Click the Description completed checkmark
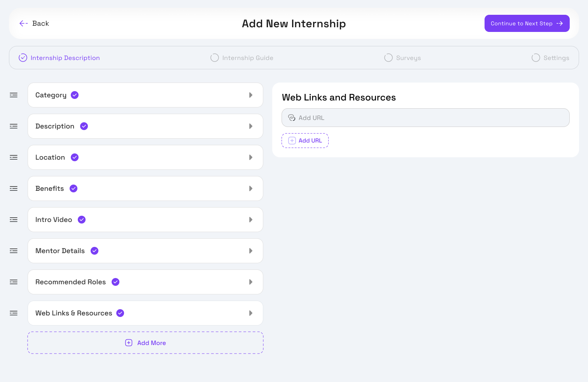588x382 pixels. (x=84, y=126)
